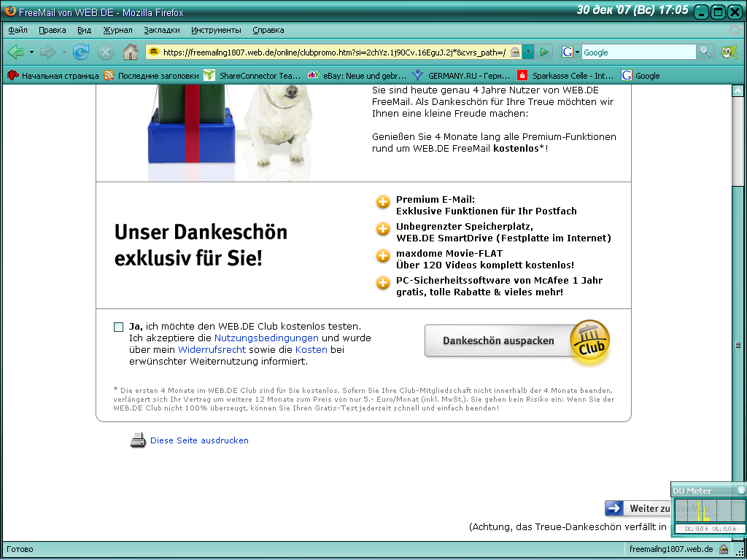Close the DU Meter widget
This screenshot has width=747, height=560.
click(741, 489)
